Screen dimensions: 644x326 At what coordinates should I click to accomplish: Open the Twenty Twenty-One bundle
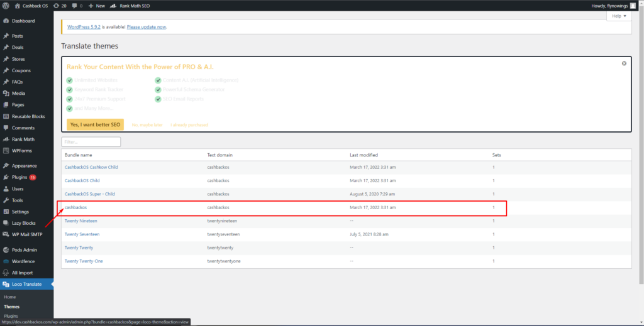[x=84, y=261]
